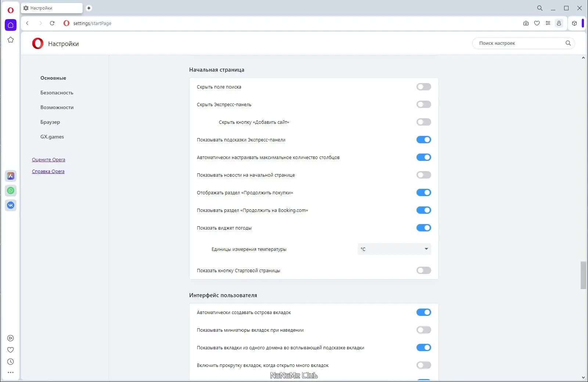The width and height of the screenshot is (588, 382).
Task: Click the "Оцените Opera" link
Action: (x=48, y=160)
